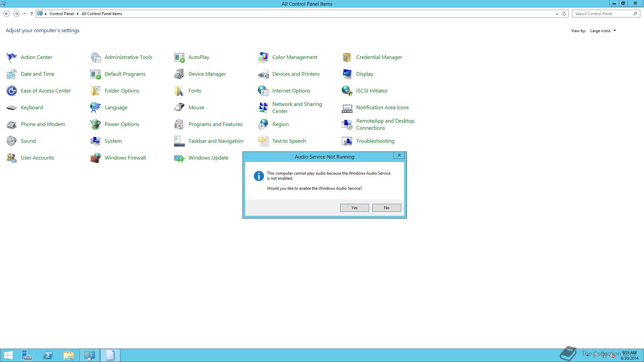Open the Troubleshooting link
Image resolution: width=644 pixels, height=362 pixels.
tap(375, 141)
